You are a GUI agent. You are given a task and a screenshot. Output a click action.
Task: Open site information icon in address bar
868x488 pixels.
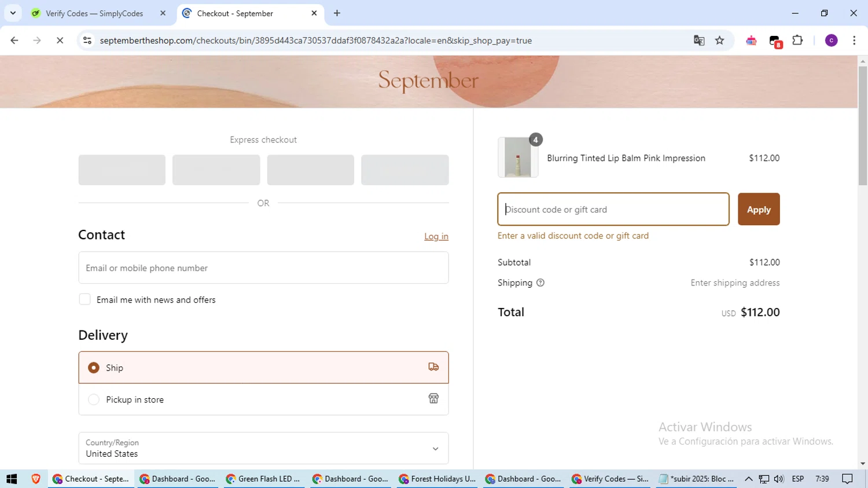click(87, 41)
